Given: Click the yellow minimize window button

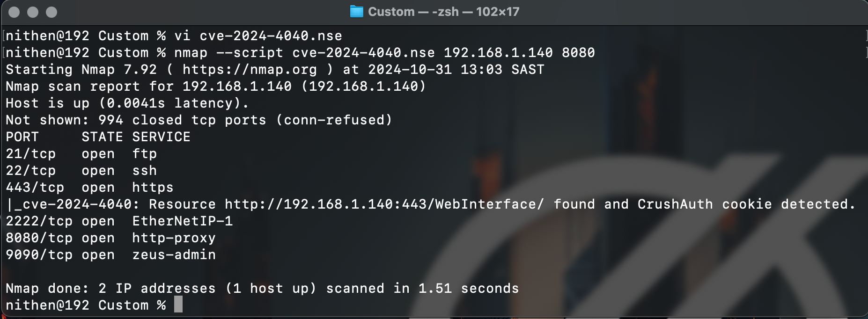Looking at the screenshot, I should click(33, 12).
